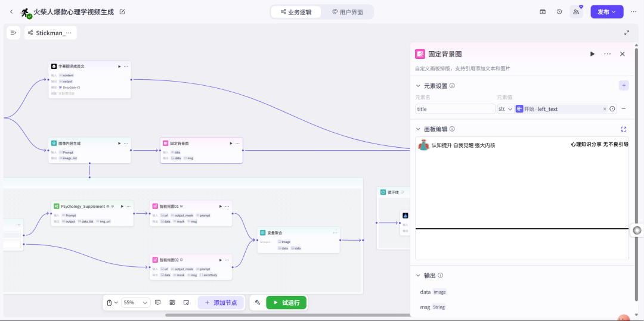644x321 pixels.
Task: Open more menu of 智能抠图02 node
Action: coord(228,260)
